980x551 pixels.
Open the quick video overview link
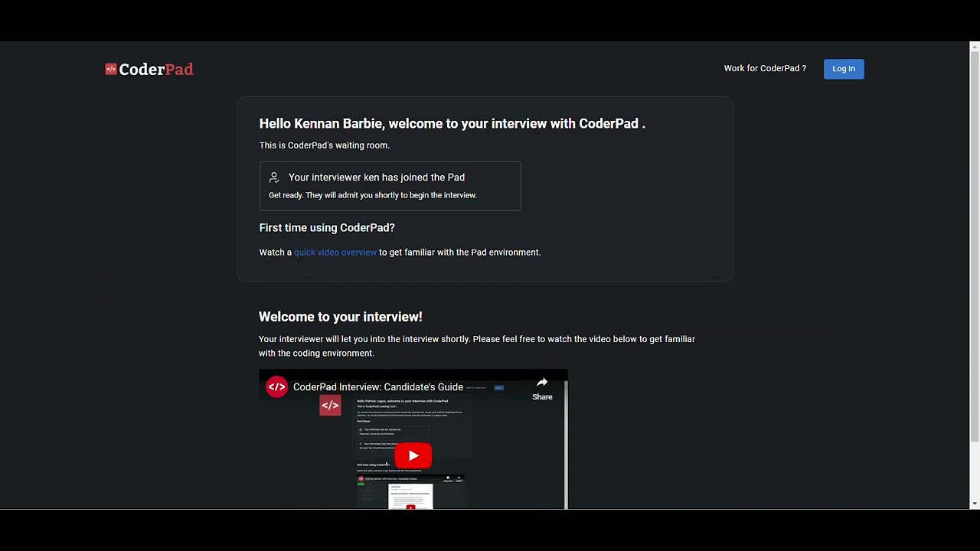click(335, 252)
